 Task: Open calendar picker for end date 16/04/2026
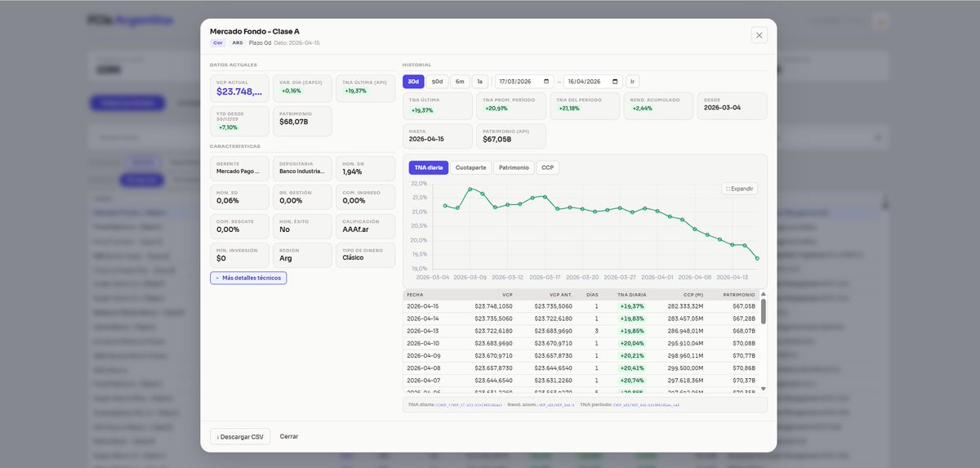617,82
